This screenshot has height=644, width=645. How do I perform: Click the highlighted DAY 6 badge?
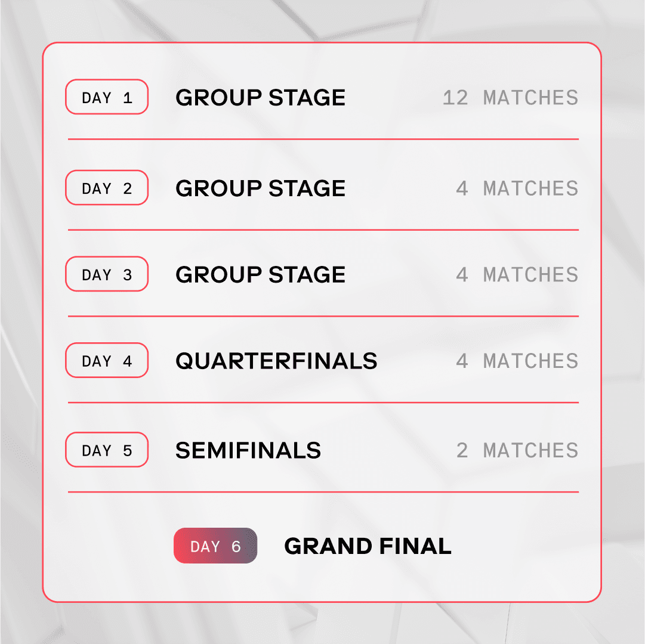coord(215,546)
